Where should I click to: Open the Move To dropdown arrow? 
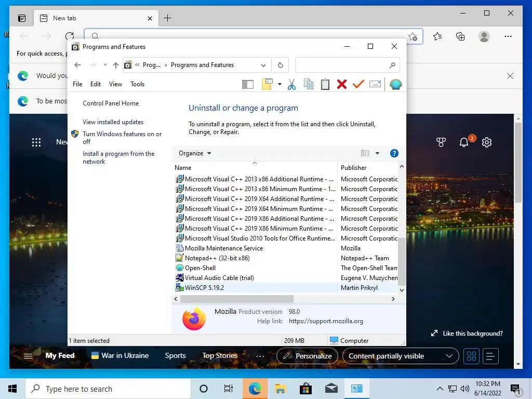280,84
